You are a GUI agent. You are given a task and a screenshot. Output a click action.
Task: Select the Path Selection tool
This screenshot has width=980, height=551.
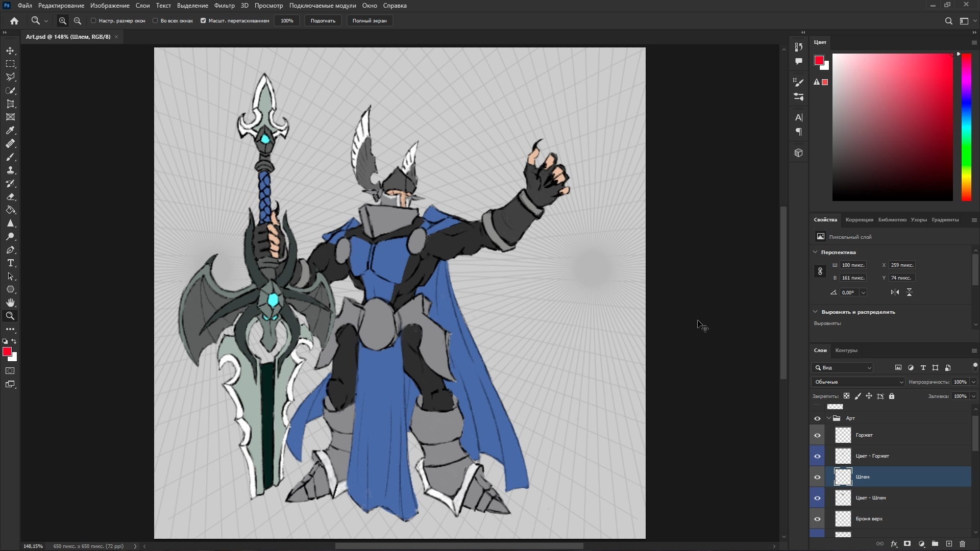(x=10, y=276)
